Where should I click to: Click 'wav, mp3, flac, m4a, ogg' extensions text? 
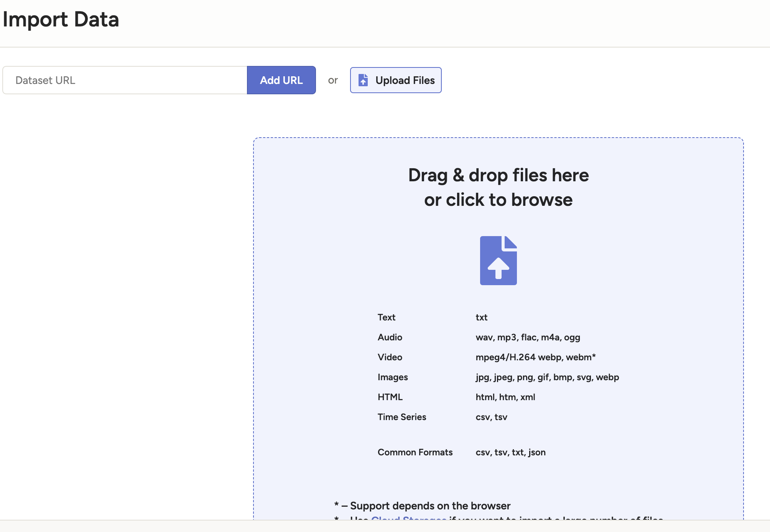click(528, 337)
